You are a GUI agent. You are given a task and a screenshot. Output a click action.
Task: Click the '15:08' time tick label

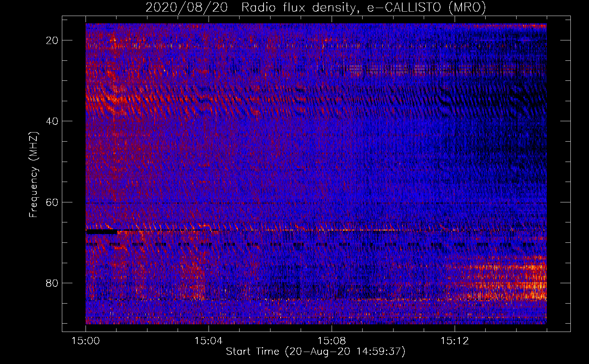pos(331,341)
